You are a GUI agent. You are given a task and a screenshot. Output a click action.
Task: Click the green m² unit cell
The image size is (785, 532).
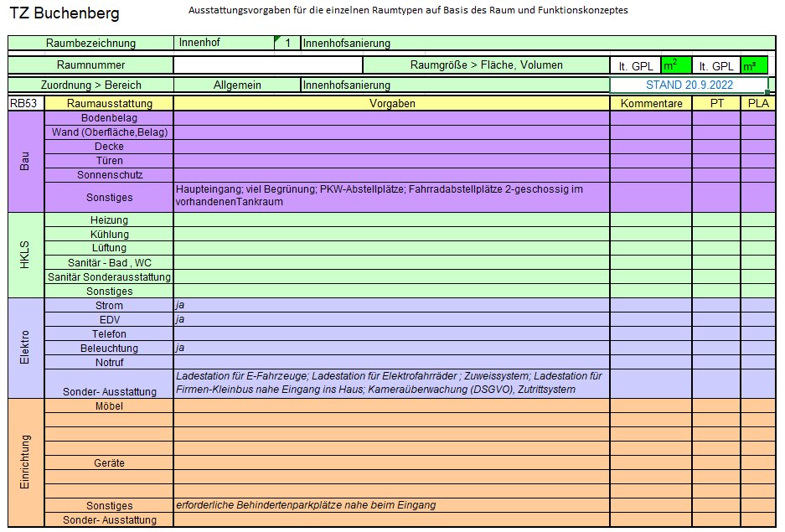point(674,65)
